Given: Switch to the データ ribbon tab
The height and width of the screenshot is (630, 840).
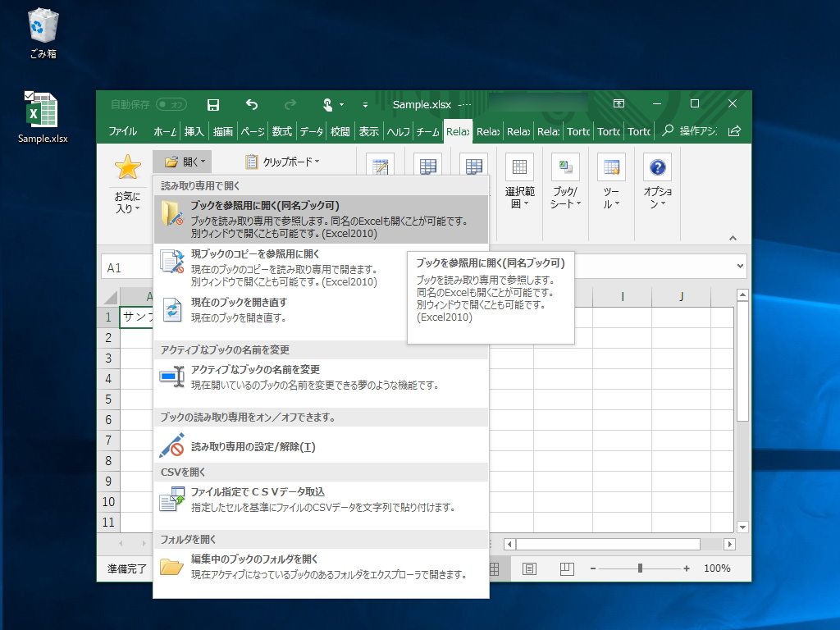Looking at the screenshot, I should pos(312,131).
